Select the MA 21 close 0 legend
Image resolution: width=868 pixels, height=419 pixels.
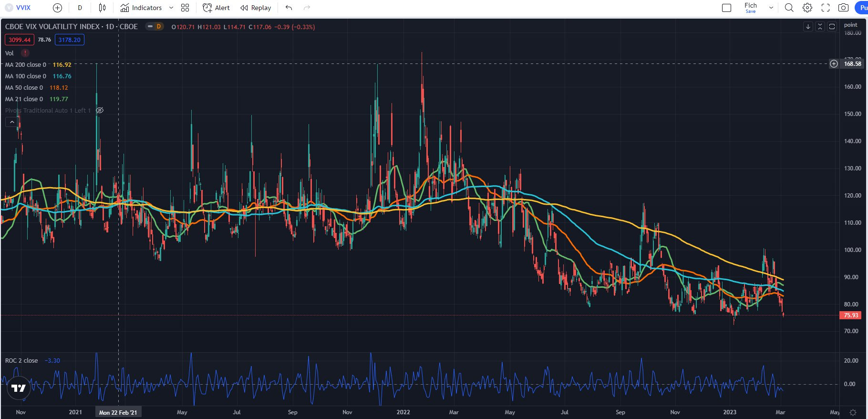(24, 99)
